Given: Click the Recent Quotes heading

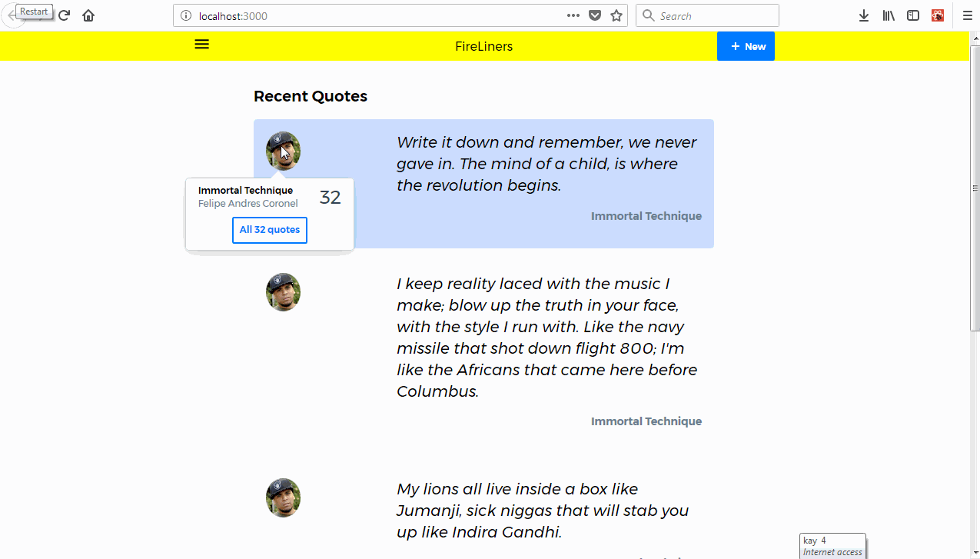Looking at the screenshot, I should (311, 96).
